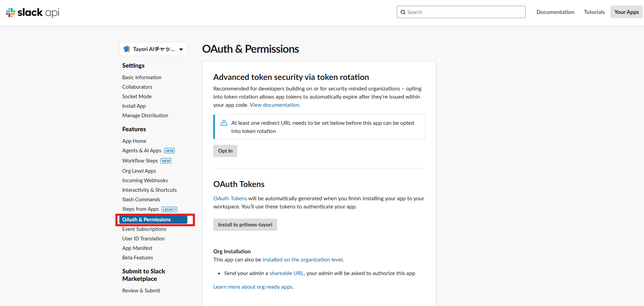Click the NEW badge beside Agents & AI Apps
The width and height of the screenshot is (644, 306).
(x=169, y=151)
